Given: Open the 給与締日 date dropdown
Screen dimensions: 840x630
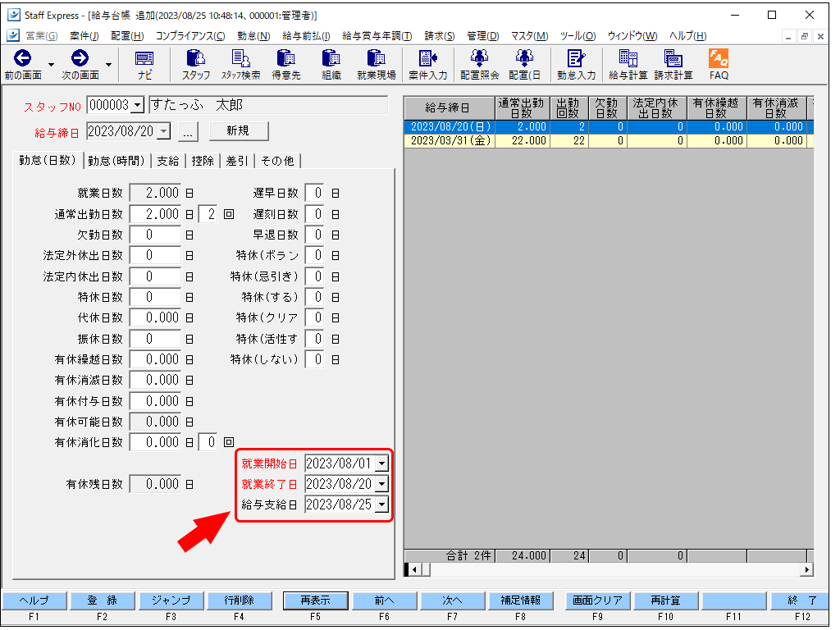Looking at the screenshot, I should (164, 131).
